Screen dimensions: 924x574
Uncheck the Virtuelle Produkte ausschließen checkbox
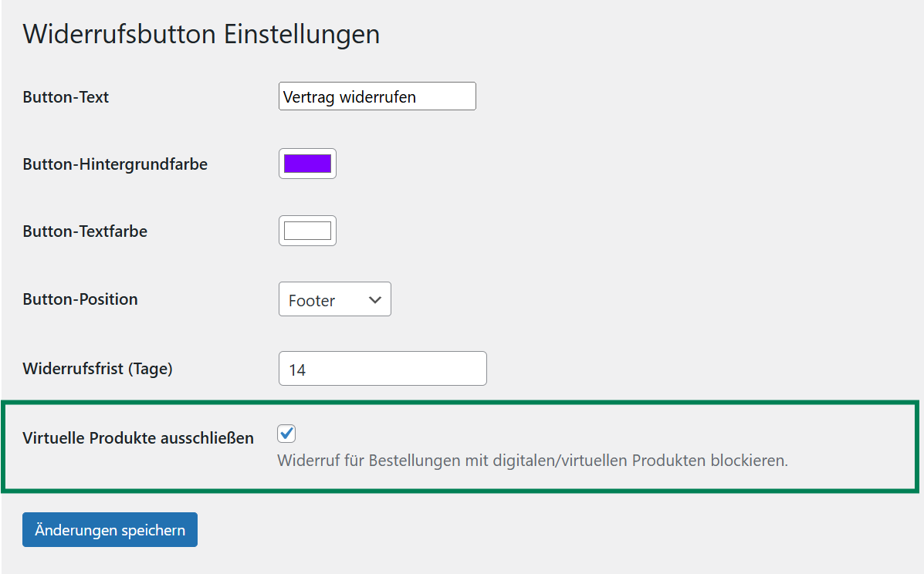287,434
